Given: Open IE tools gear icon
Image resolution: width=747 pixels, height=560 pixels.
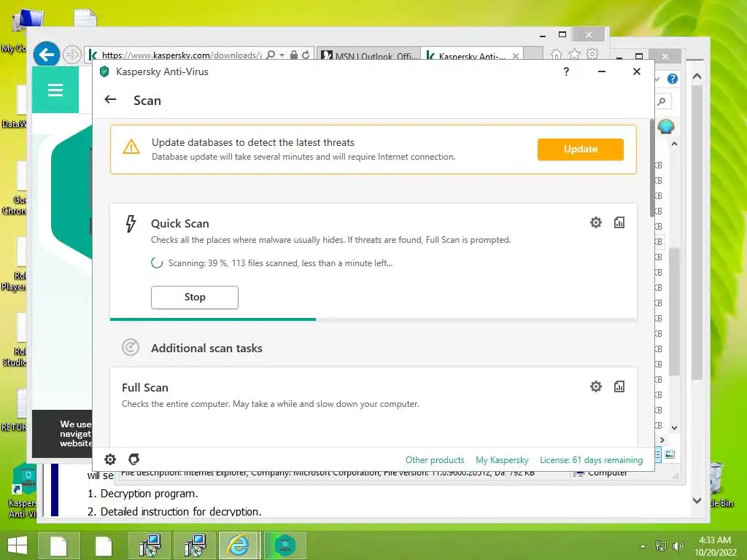Looking at the screenshot, I should pos(592,54).
